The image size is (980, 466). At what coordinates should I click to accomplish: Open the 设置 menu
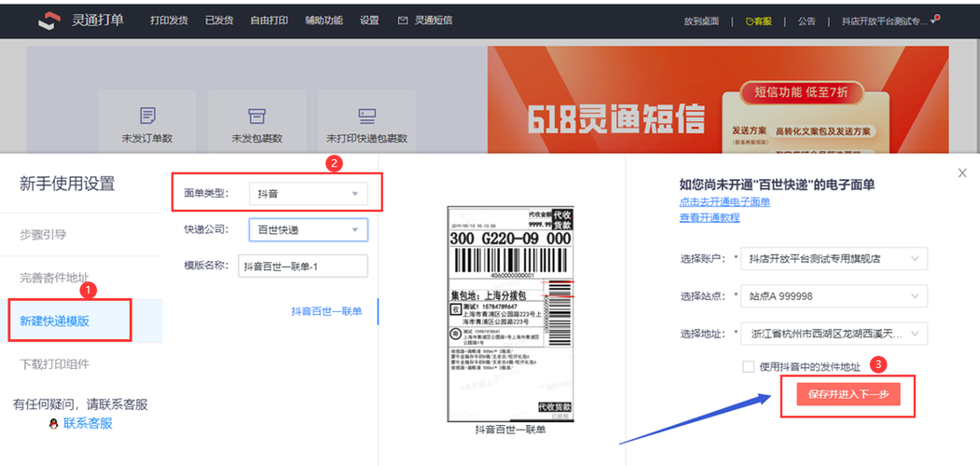(x=369, y=21)
